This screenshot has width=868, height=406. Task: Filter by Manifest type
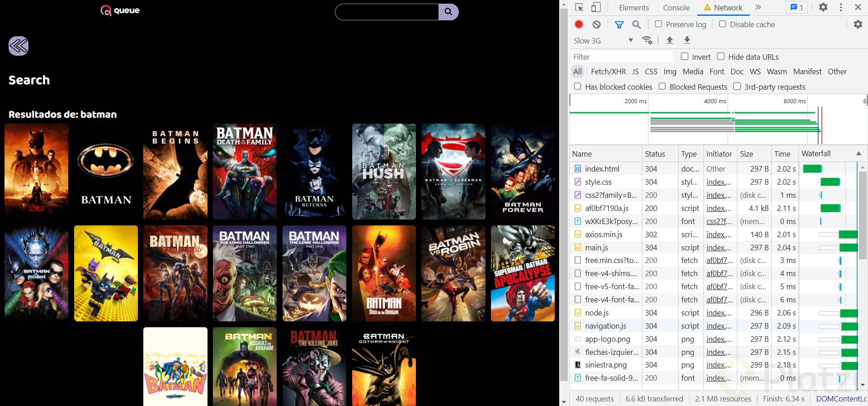pyautogui.click(x=807, y=72)
